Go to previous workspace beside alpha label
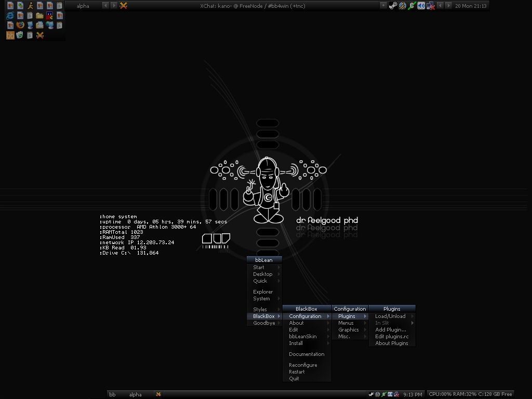Viewport: 532px width, 399px height. tap(105, 5)
